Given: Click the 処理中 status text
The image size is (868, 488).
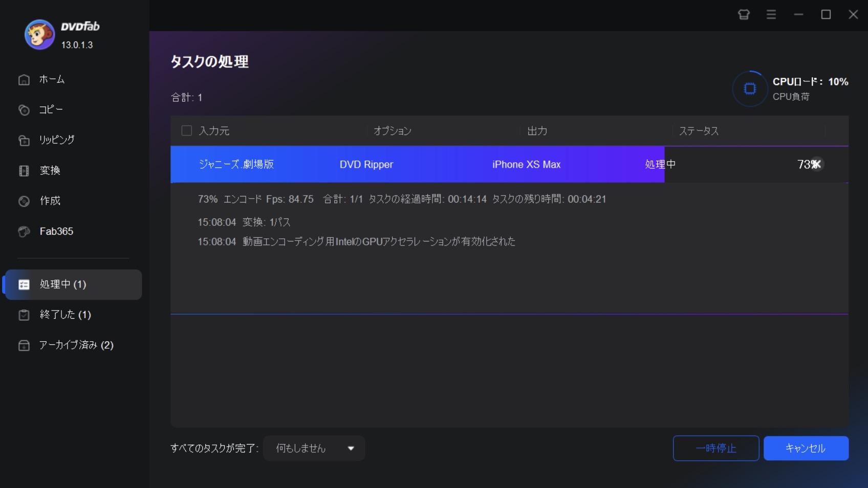Looking at the screenshot, I should [x=660, y=164].
